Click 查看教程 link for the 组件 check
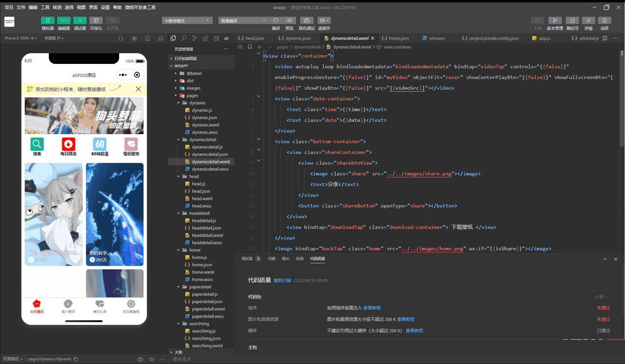 coord(372,308)
